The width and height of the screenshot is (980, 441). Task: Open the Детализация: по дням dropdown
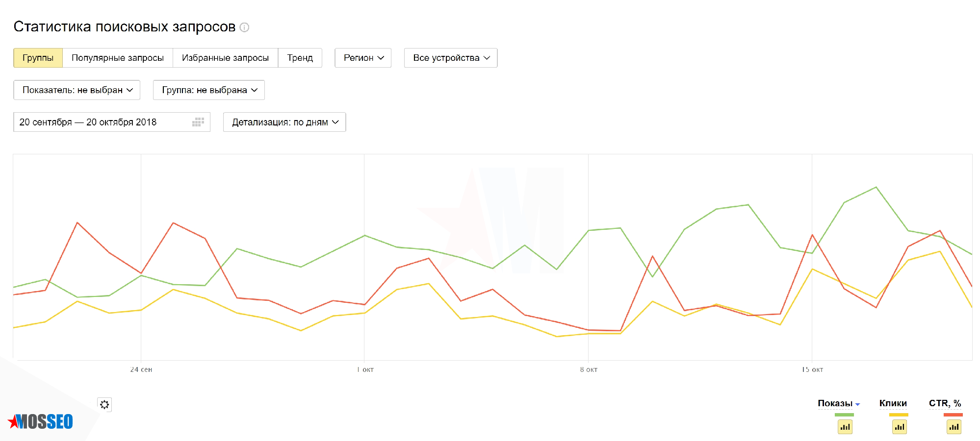coord(284,122)
